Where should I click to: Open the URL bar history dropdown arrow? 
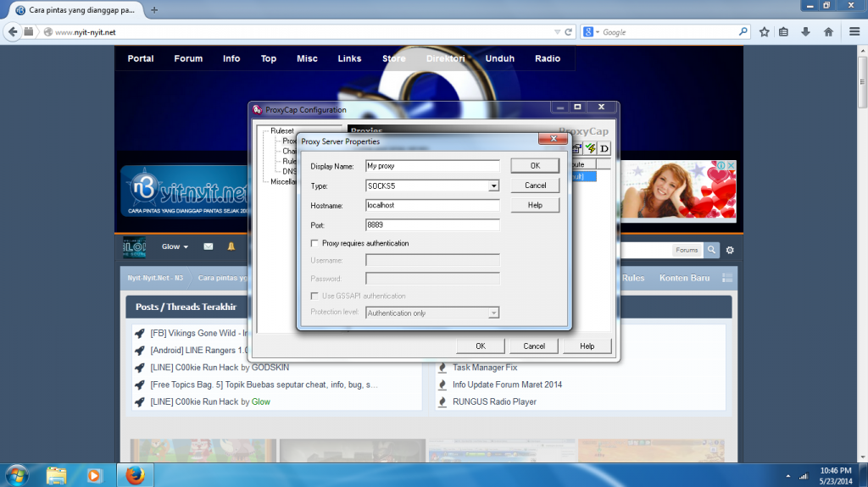click(558, 32)
